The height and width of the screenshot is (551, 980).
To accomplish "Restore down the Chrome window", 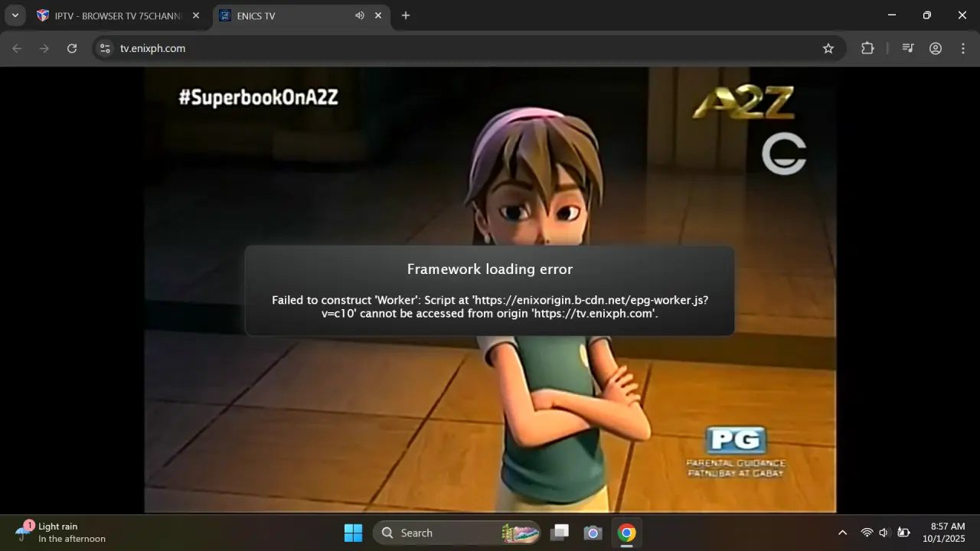I will pyautogui.click(x=927, y=15).
